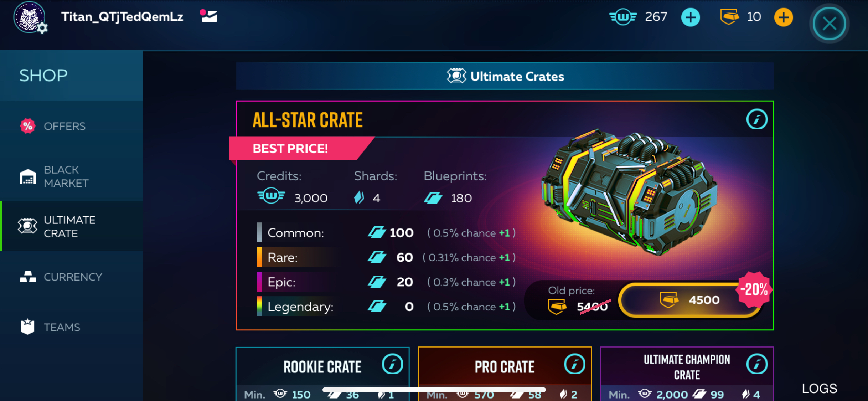This screenshot has height=401, width=868.
Task: Select the Rookie Crate card
Action: coord(322,374)
